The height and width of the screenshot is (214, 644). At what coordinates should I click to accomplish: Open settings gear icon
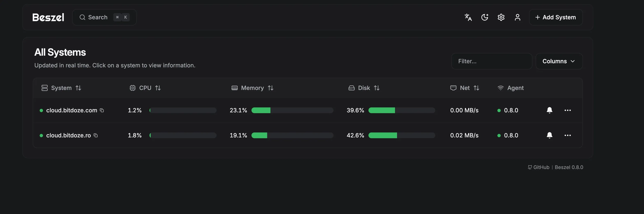501,17
